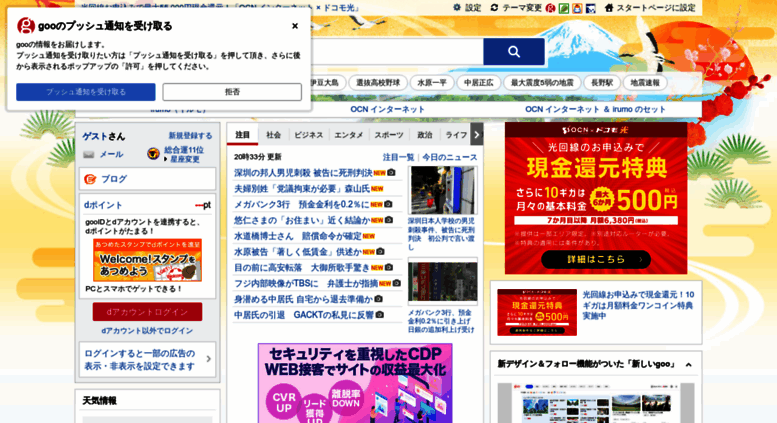
Task: Click the 地震速報 trending keyword
Action: click(x=645, y=83)
